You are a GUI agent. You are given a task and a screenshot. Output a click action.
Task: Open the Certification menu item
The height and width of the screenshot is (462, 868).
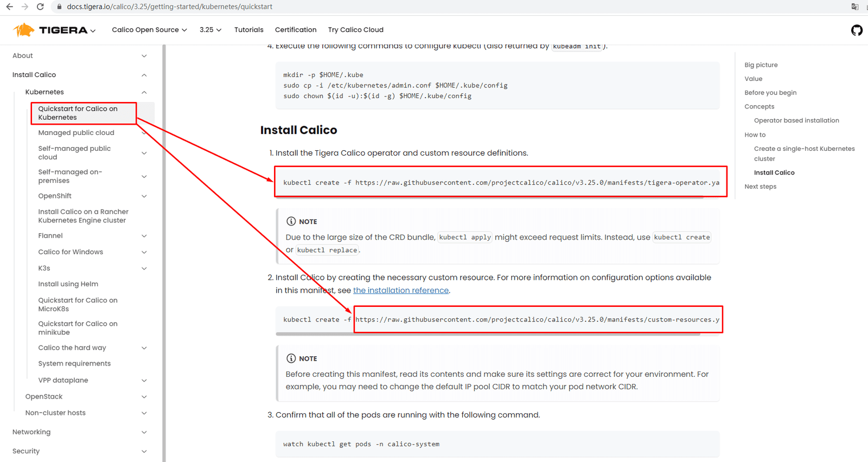coord(296,30)
